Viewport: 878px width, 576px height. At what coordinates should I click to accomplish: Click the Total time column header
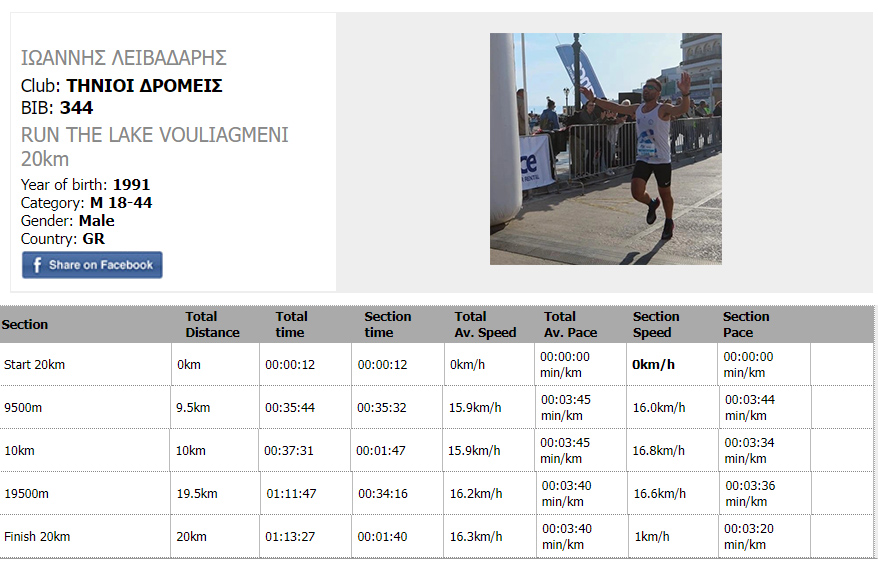pyautogui.click(x=292, y=324)
